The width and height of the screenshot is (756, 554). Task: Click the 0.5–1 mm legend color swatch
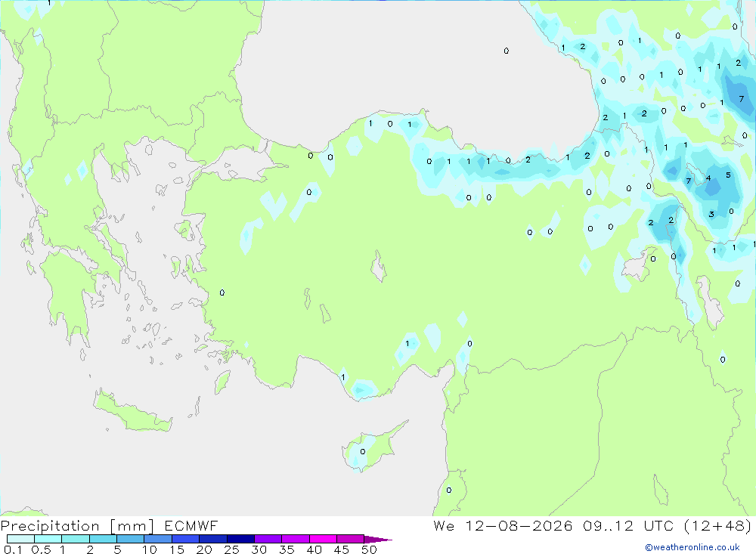click(48, 539)
